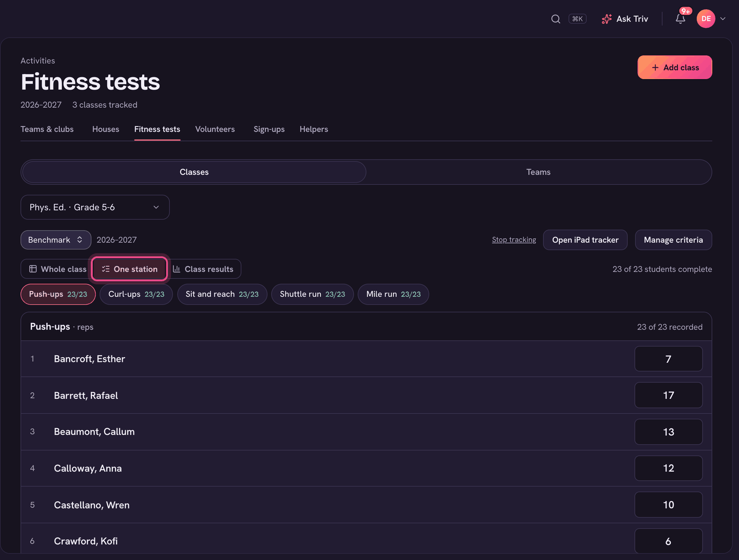Open the Benchmark selector

click(x=56, y=240)
